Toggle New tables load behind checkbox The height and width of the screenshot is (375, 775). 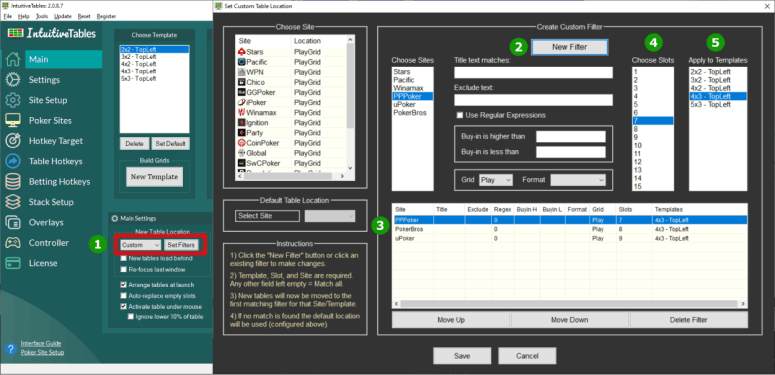coord(124,258)
